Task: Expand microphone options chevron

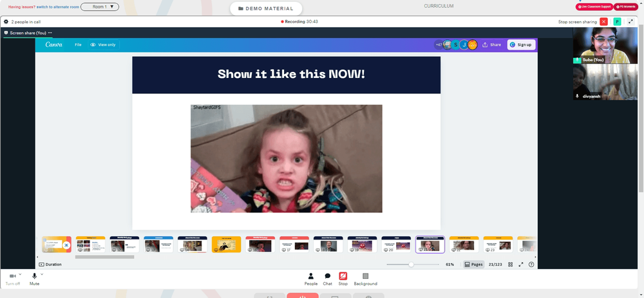Action: point(42,274)
